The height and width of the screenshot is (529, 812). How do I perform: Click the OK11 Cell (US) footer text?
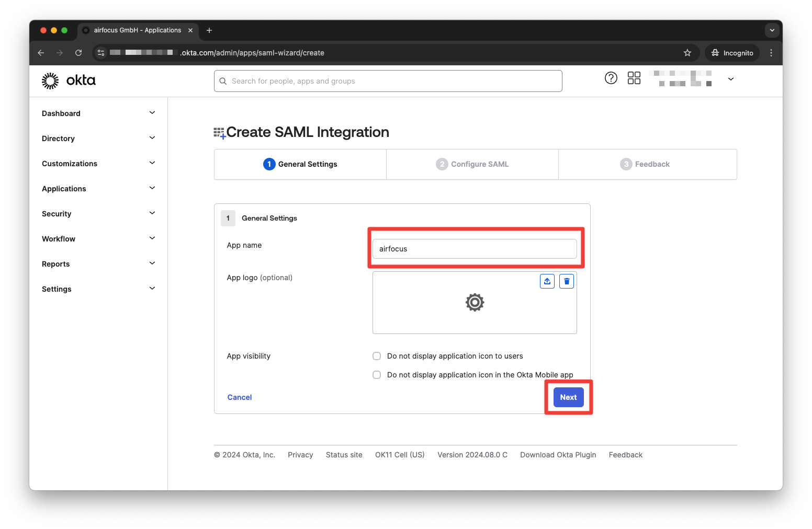(400, 455)
